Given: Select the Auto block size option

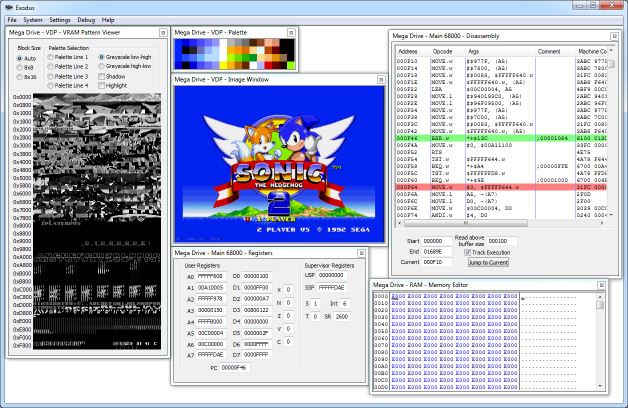Looking at the screenshot, I should pos(26,58).
